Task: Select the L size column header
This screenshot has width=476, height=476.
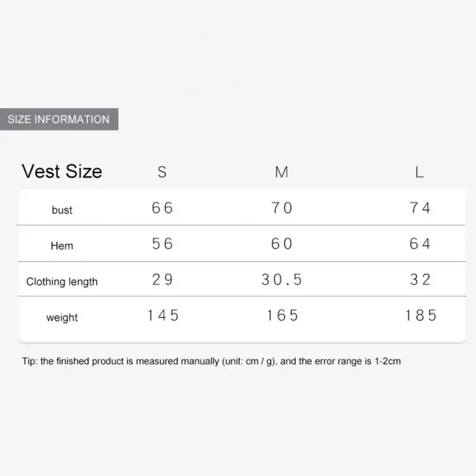Action: click(x=419, y=172)
